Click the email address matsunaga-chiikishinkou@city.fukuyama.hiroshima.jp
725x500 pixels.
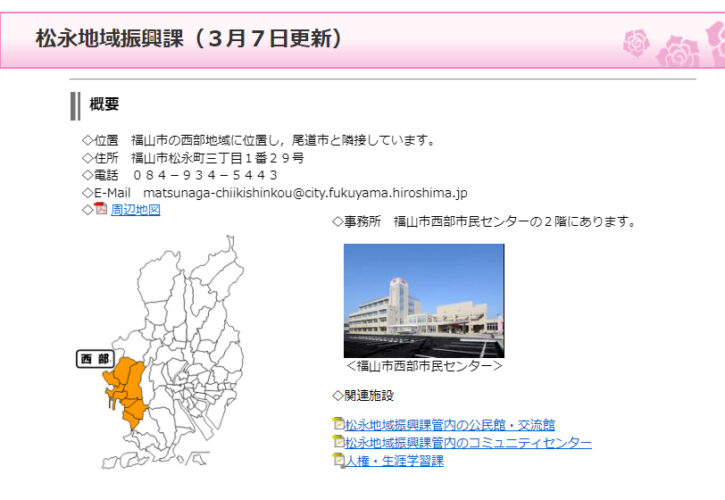click(305, 193)
